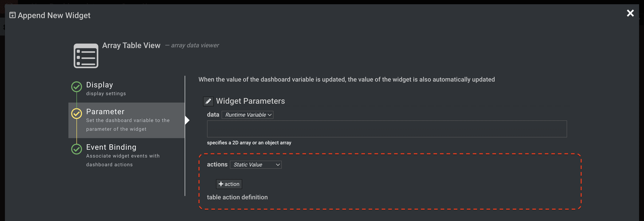
Task: Click the Array Table View list icon
Action: point(86,56)
